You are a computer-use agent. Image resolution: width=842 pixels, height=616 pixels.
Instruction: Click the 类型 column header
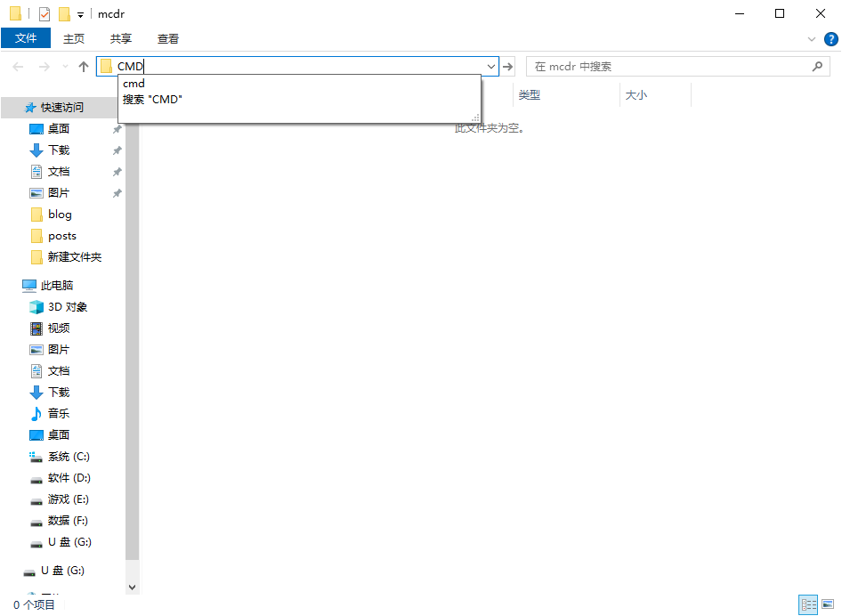[530, 95]
